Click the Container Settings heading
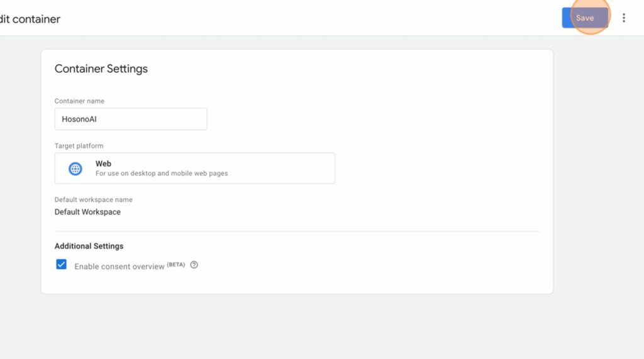Viewport: 644px width, 359px height. 101,69
